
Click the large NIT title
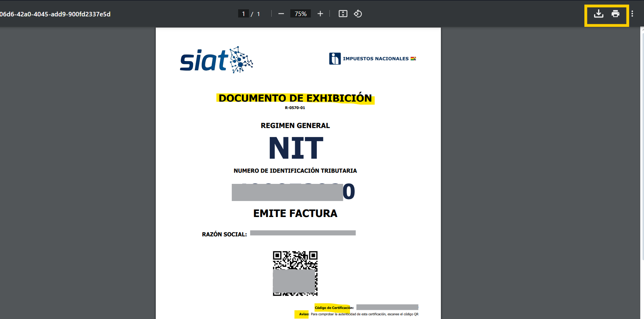pos(296,148)
